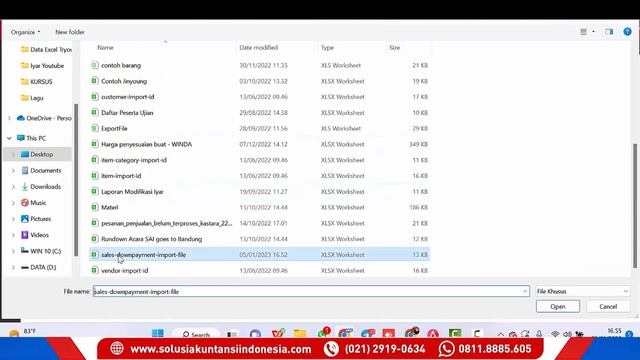Click the New folder button

coord(70,32)
